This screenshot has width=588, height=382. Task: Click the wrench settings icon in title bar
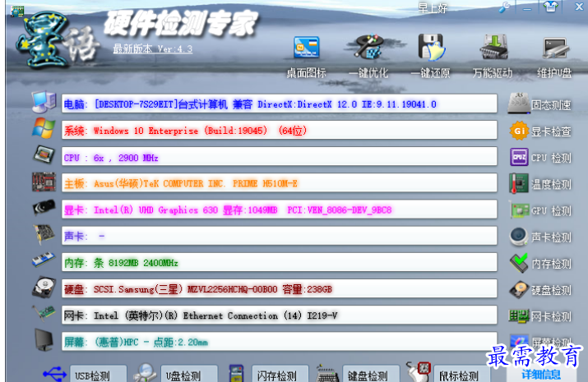pos(505,7)
